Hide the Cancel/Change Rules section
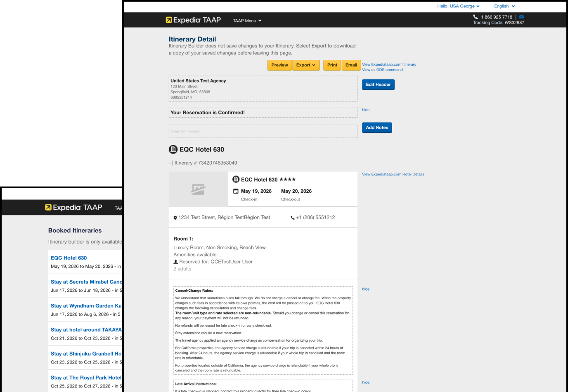Image resolution: width=568 pixels, height=392 pixels. [366, 289]
